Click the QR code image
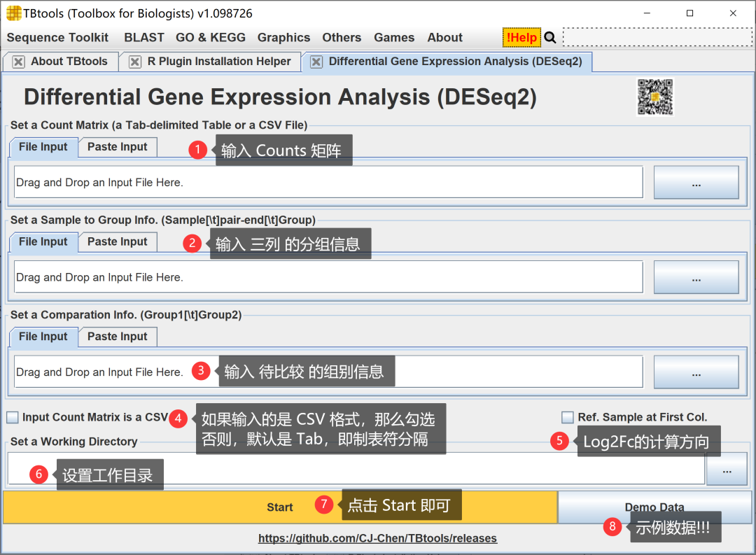 [x=654, y=97]
